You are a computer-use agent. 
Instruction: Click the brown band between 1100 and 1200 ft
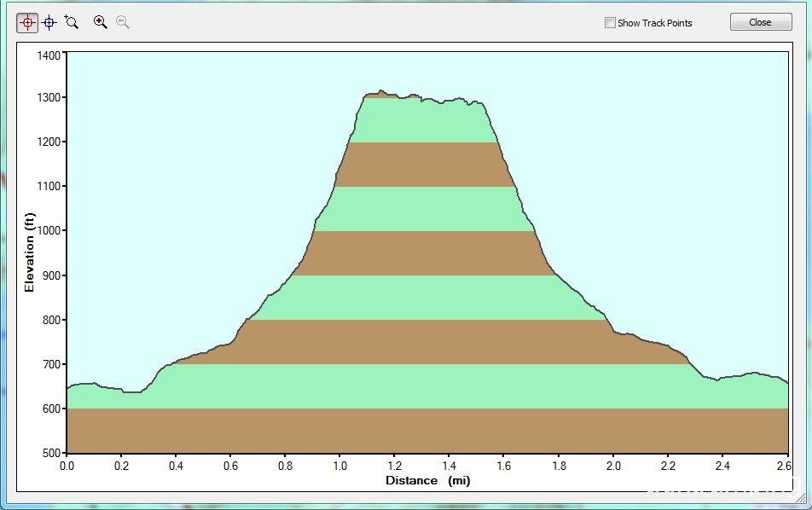pos(425,165)
